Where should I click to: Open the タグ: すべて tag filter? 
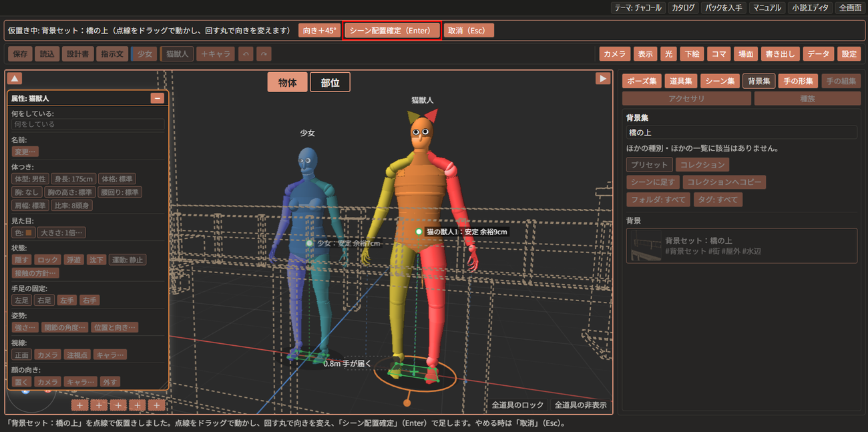click(x=717, y=200)
